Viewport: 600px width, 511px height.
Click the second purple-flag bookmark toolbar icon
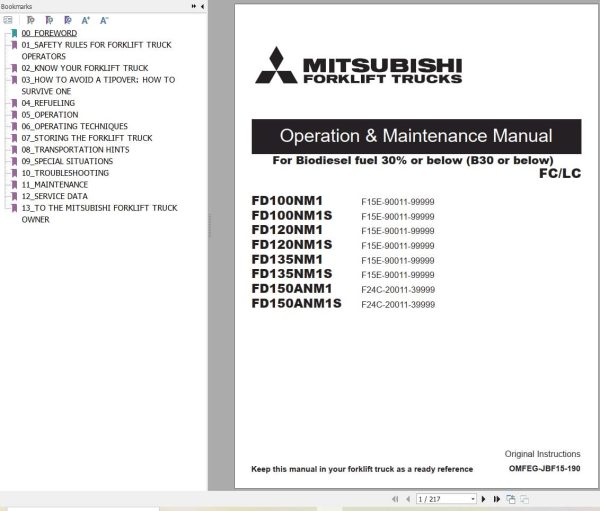(x=49, y=20)
